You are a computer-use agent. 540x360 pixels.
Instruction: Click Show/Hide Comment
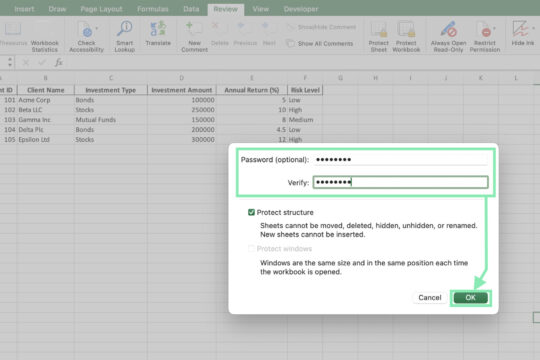coord(321,27)
